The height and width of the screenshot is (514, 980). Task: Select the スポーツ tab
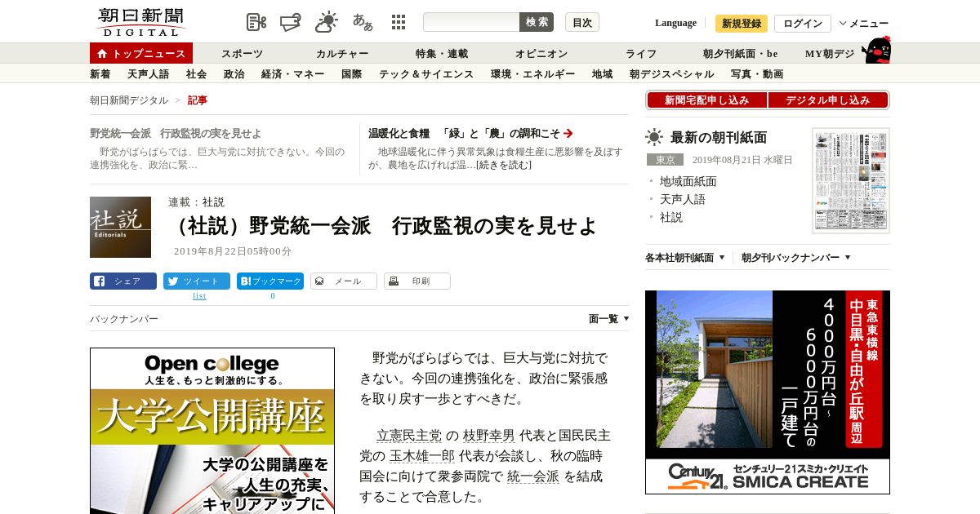coord(242,54)
